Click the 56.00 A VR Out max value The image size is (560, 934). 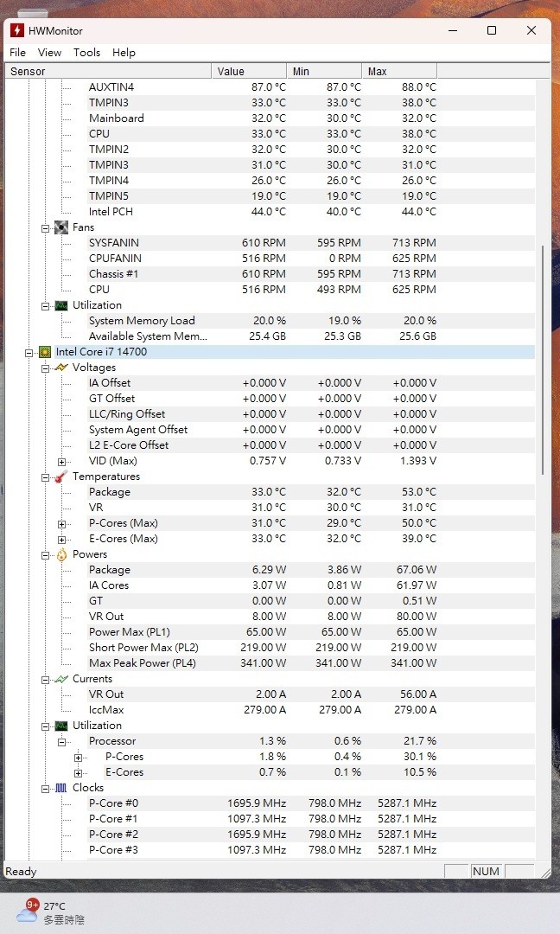click(417, 694)
